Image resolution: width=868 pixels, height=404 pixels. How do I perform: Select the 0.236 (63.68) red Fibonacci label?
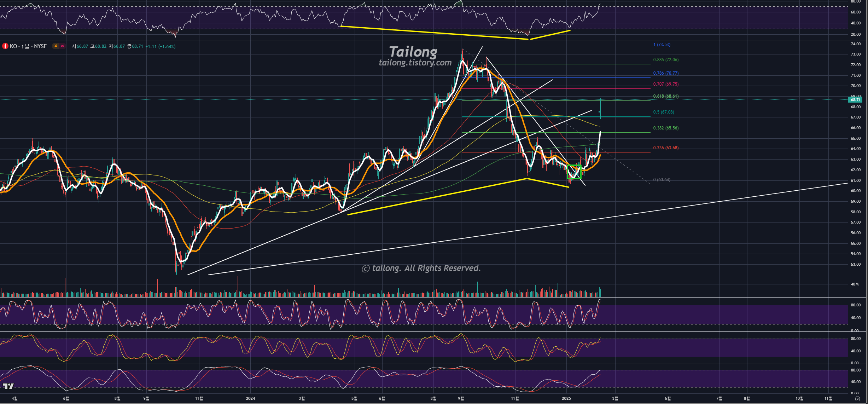coord(665,148)
